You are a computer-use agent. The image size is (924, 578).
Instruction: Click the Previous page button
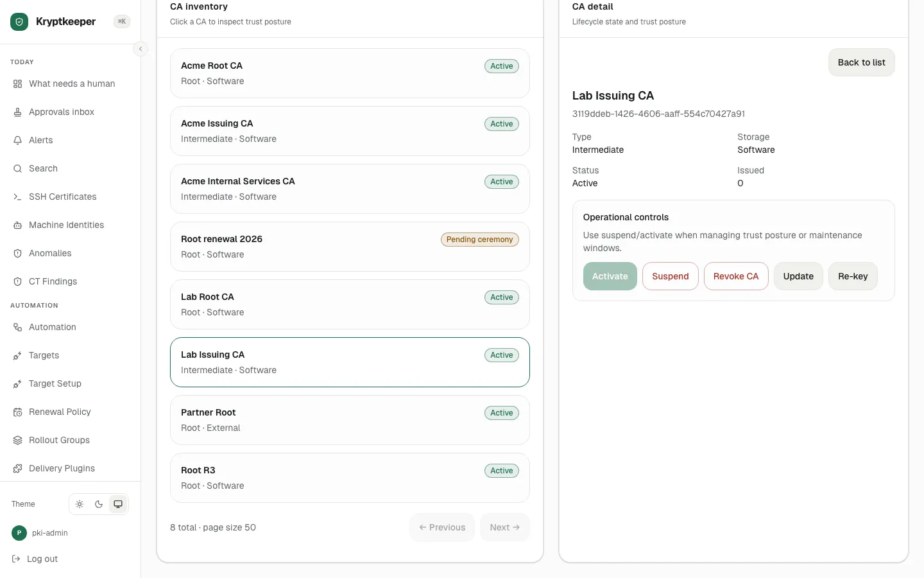pos(442,527)
